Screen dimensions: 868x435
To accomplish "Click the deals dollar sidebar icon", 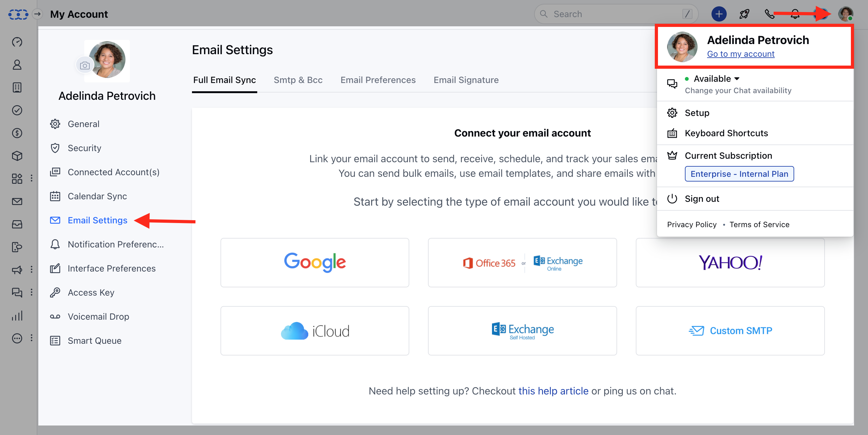I will coord(17,133).
